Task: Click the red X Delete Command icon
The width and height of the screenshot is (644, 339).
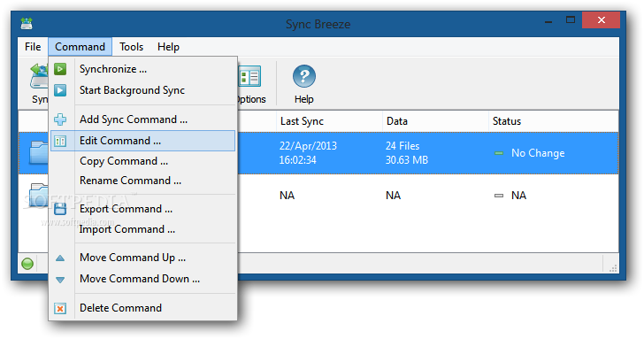Action: click(60, 308)
